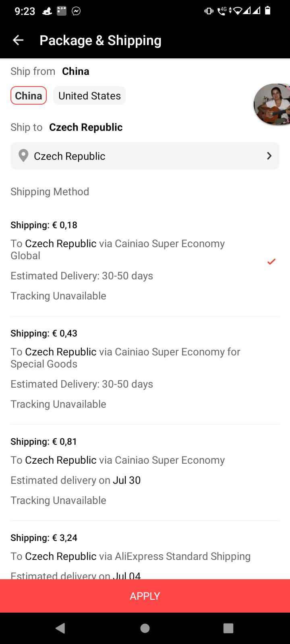Tap the battery status icon
290x644 pixels.
268,11
